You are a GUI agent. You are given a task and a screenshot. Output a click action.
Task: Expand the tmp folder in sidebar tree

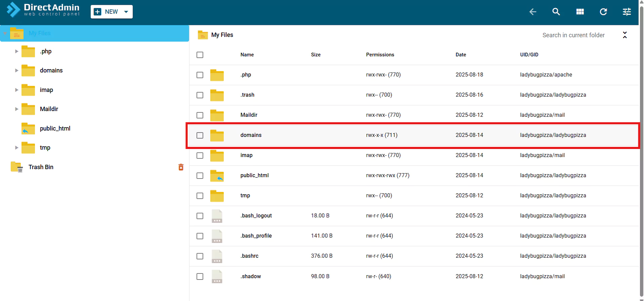click(16, 148)
